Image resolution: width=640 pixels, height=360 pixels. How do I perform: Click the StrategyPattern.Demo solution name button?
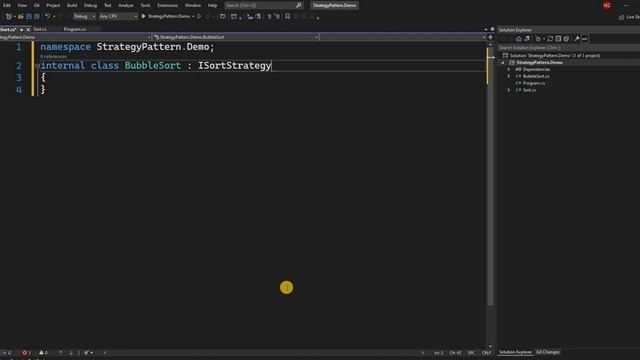(334, 5)
